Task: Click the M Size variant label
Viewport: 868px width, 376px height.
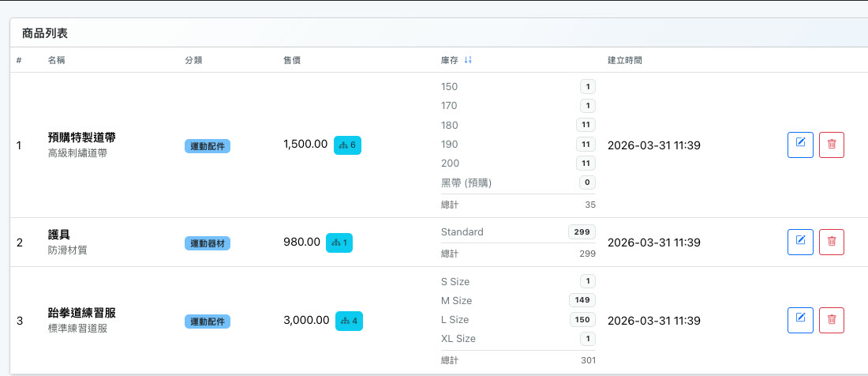Action: click(457, 301)
